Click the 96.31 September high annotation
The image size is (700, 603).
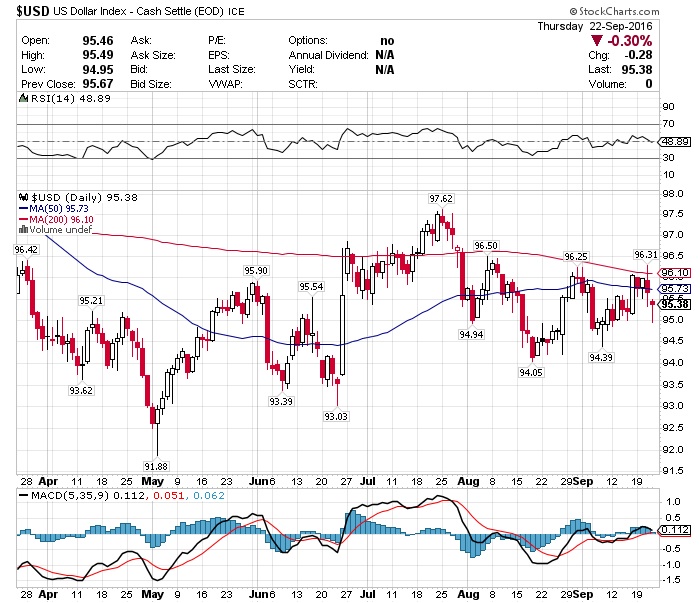(x=646, y=254)
